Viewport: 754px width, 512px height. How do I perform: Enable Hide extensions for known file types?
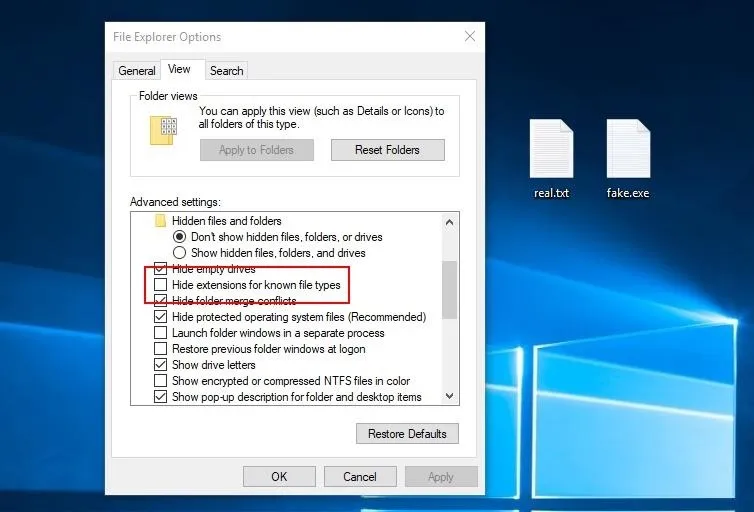[x=160, y=285]
